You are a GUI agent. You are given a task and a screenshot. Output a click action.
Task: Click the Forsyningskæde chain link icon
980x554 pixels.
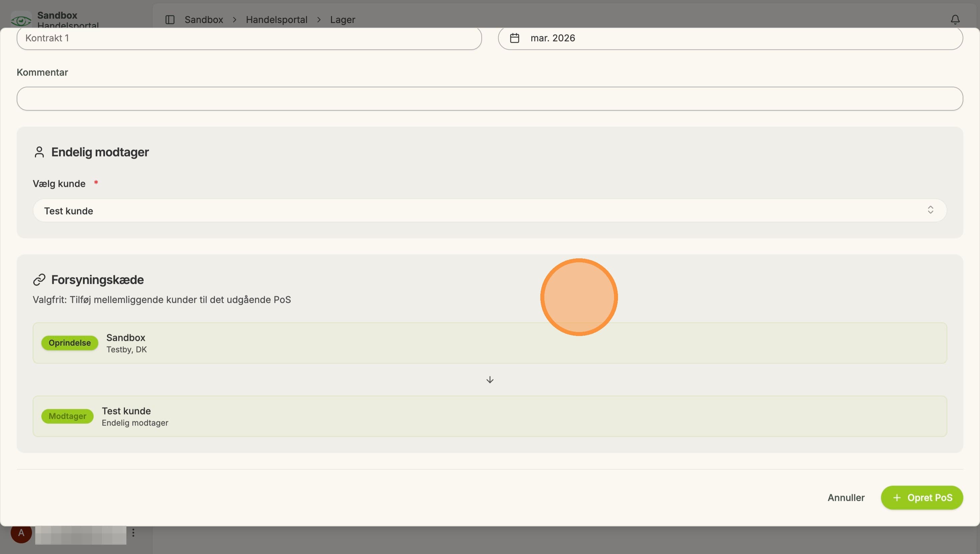pyautogui.click(x=39, y=280)
